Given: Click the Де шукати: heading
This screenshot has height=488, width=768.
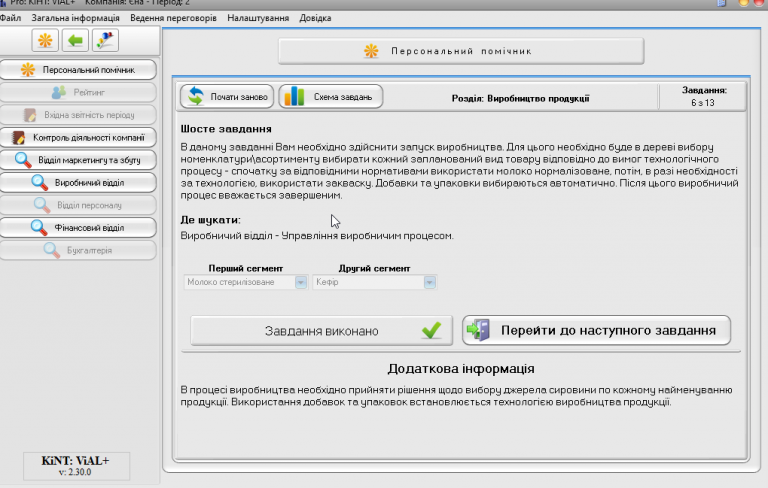Looking at the screenshot, I should tap(211, 220).
